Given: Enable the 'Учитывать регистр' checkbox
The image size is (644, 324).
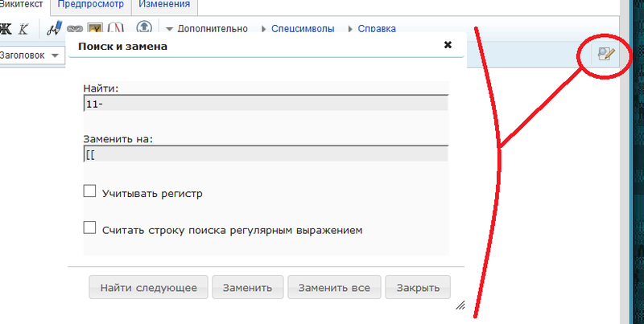Looking at the screenshot, I should coord(90,192).
